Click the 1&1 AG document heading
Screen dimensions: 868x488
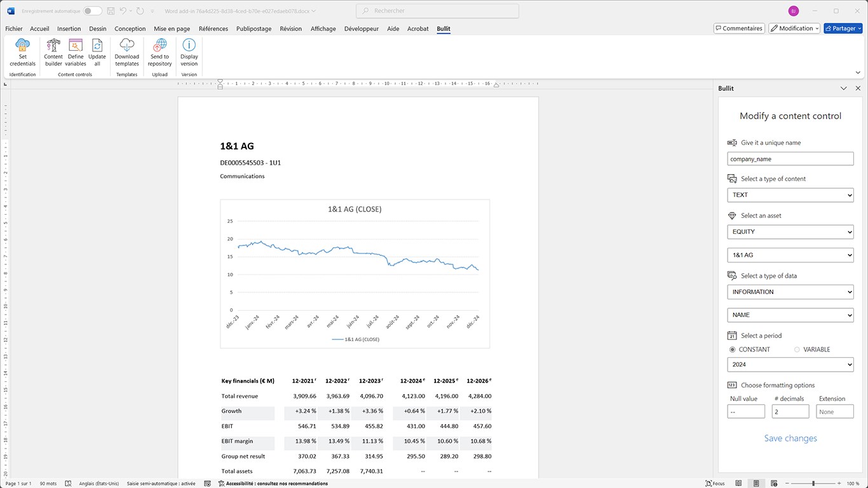click(237, 146)
